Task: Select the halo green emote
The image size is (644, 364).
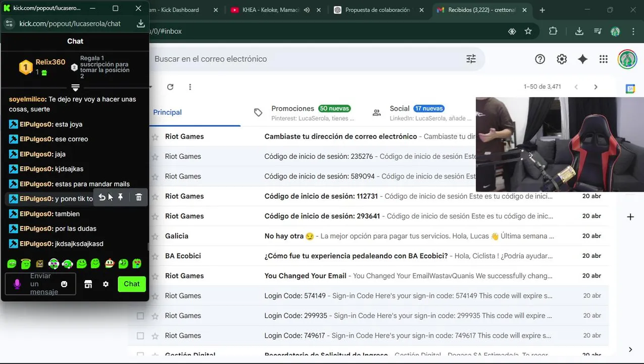Action: [x=26, y=263]
